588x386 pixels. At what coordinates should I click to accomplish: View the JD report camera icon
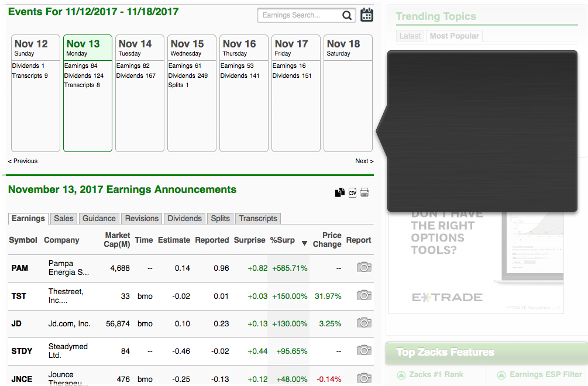[364, 323]
